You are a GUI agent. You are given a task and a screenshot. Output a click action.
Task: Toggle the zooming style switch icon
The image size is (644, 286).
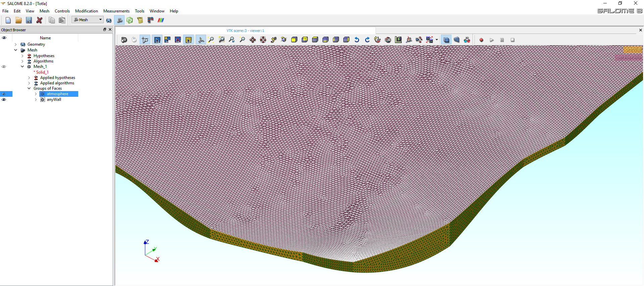(x=145, y=40)
